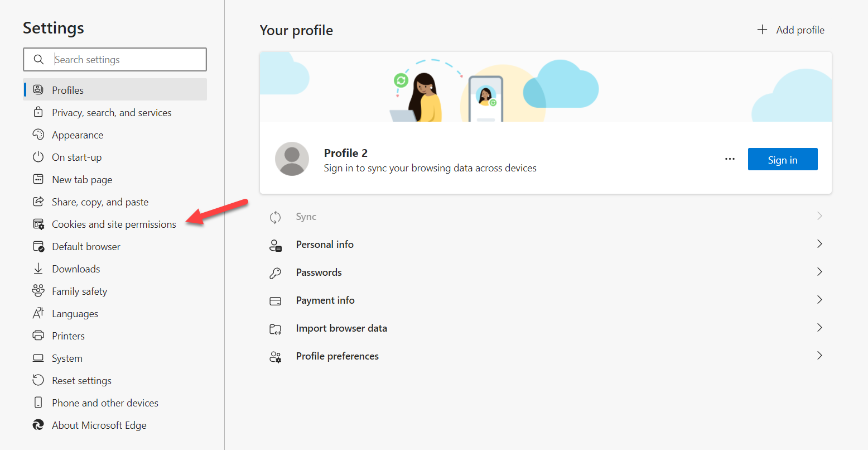Viewport: 868px width, 450px height.
Task: Expand Passwords using the right chevron
Action: [819, 272]
